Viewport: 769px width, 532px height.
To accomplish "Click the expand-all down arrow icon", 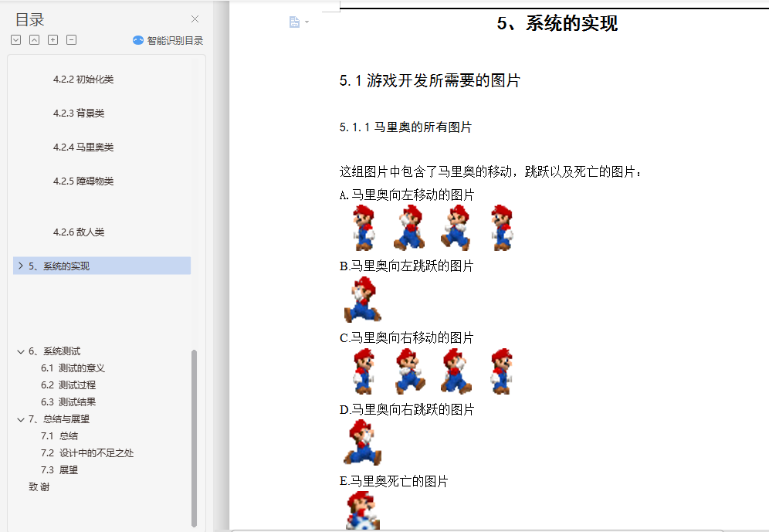I will pyautogui.click(x=15, y=39).
